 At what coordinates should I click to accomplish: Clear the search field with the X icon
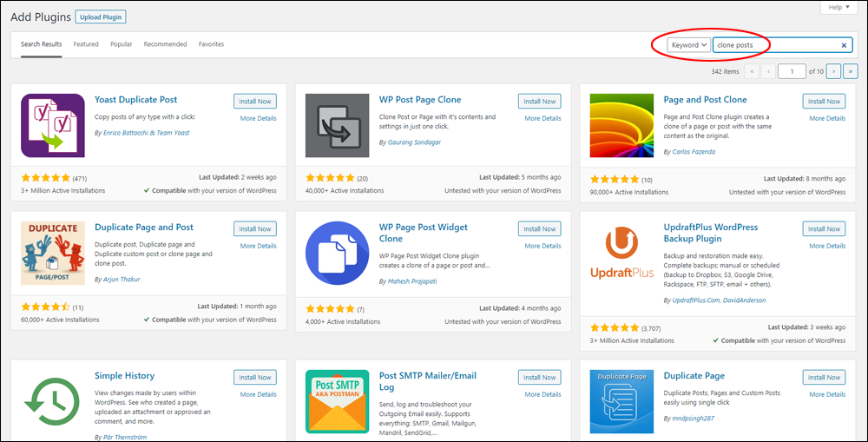click(844, 45)
